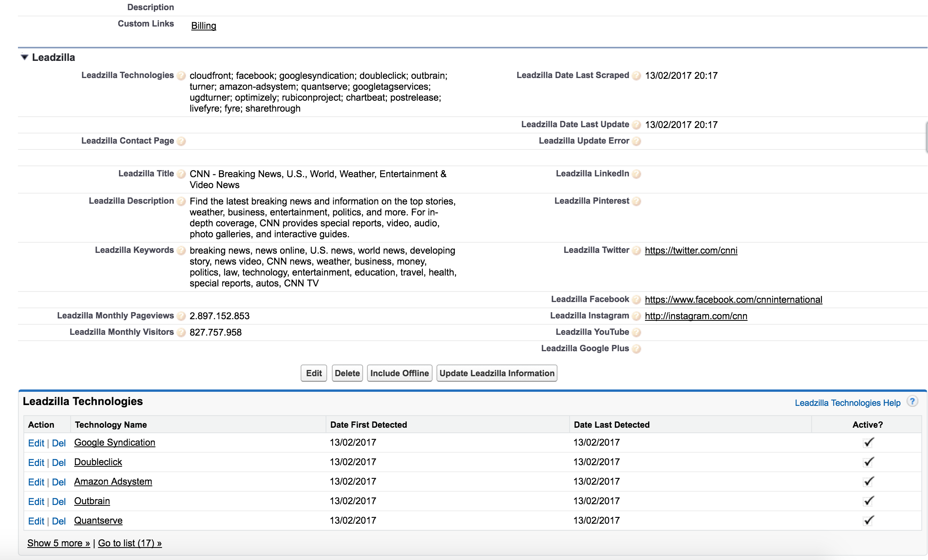Click the Include Offline button

pos(400,373)
